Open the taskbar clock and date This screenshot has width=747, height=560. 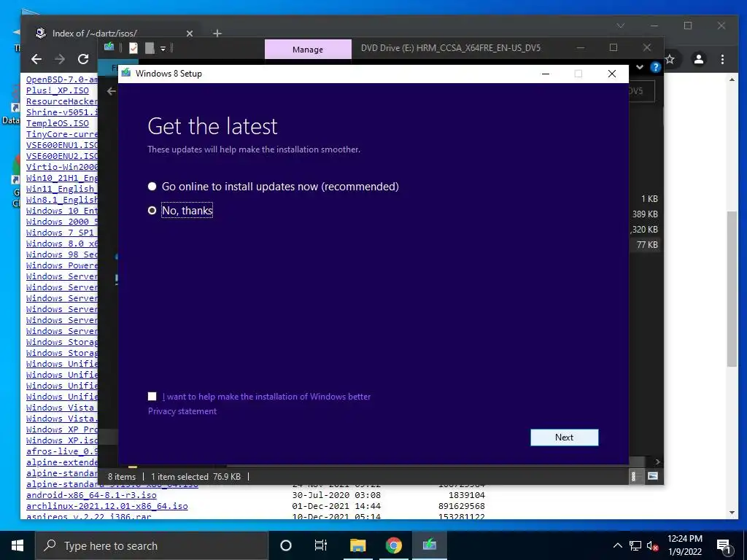[684, 545]
